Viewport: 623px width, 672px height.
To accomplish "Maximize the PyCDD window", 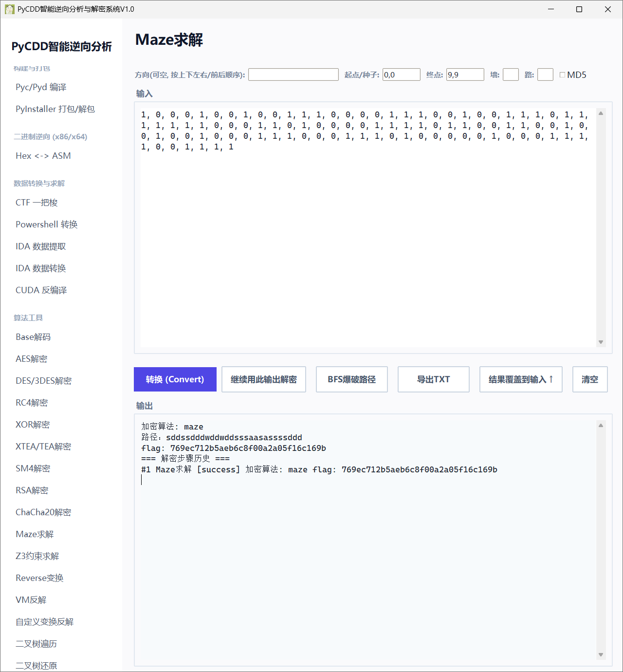I will click(x=579, y=9).
